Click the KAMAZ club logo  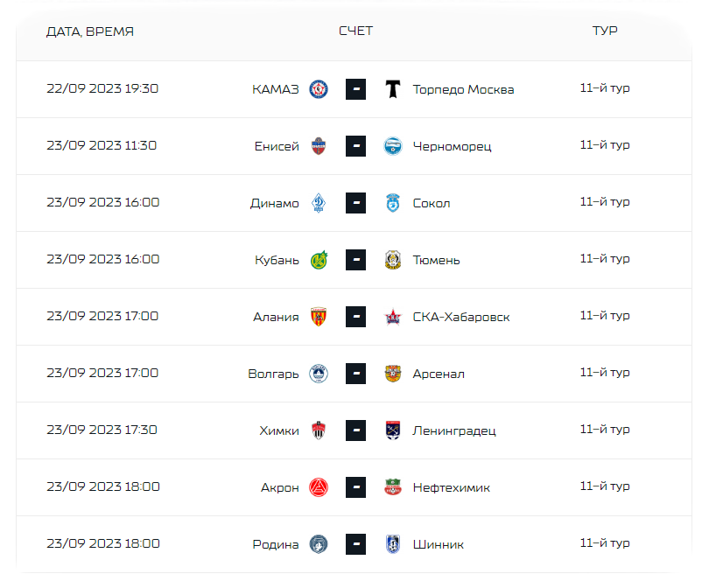[x=319, y=89]
